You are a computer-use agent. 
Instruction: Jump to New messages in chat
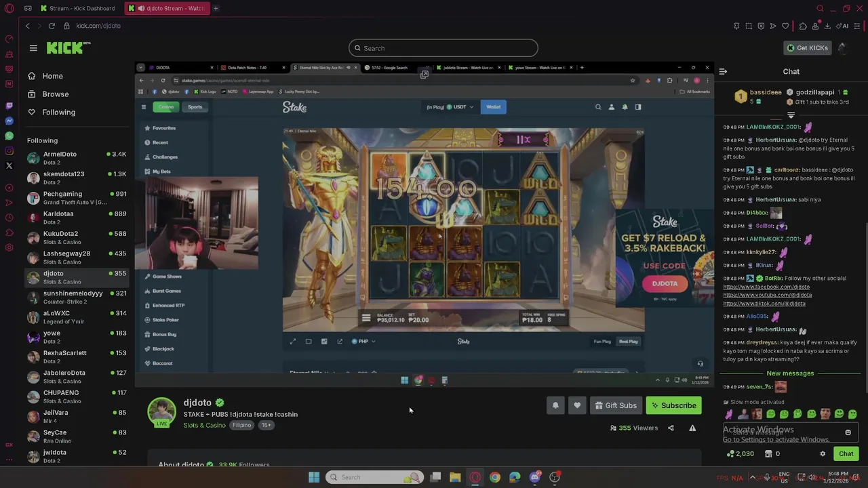pyautogui.click(x=790, y=373)
